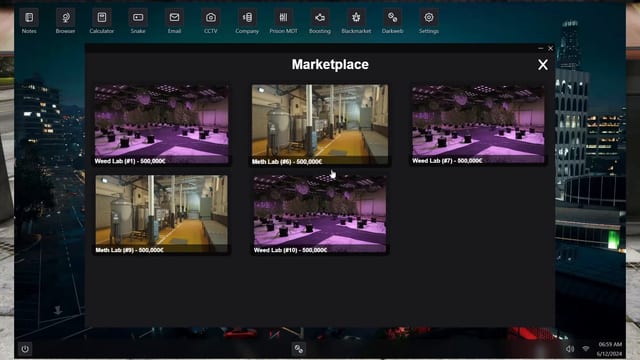Click the power button in taskbar

pos(25,349)
